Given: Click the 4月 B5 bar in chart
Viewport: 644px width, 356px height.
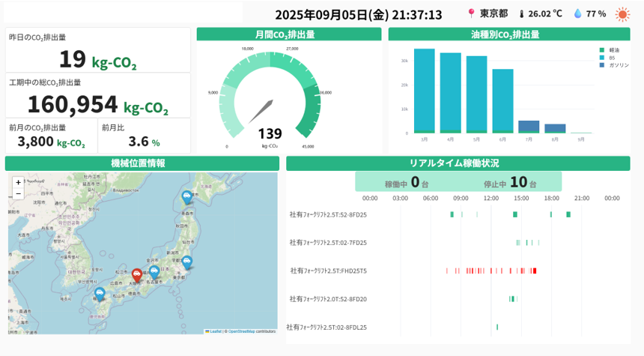Looking at the screenshot, I should [451, 91].
